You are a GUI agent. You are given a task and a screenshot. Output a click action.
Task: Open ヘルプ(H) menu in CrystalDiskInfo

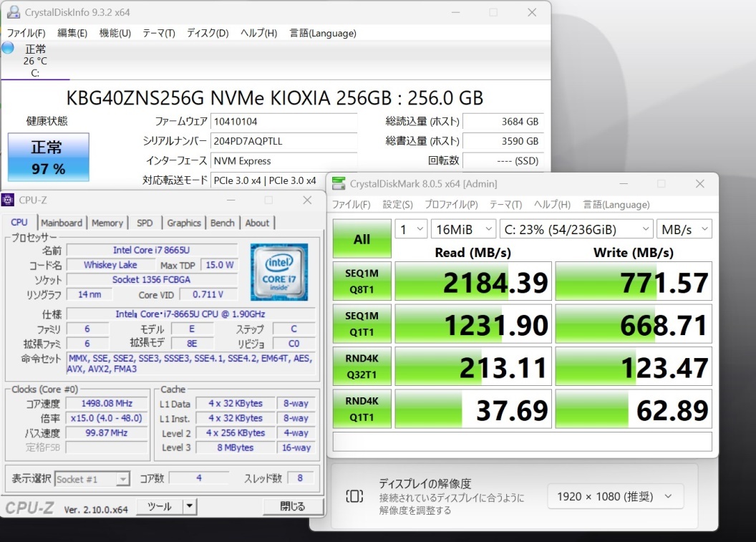[259, 33]
